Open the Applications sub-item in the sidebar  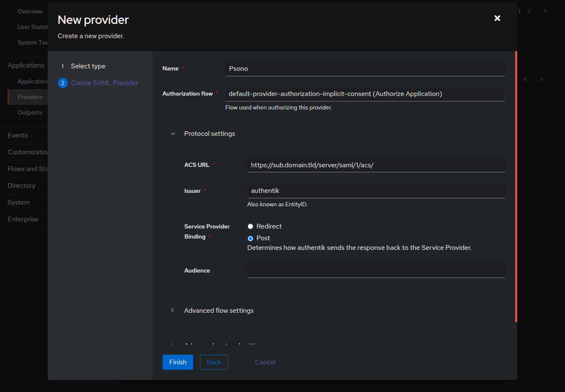[33, 81]
